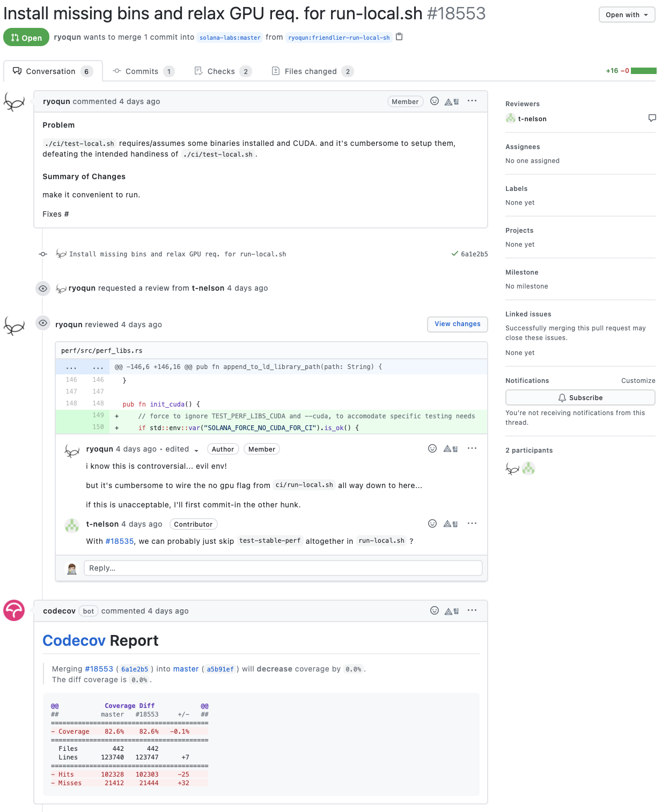
Task: Open a5b91ef commit link in Codecov report
Action: click(220, 669)
